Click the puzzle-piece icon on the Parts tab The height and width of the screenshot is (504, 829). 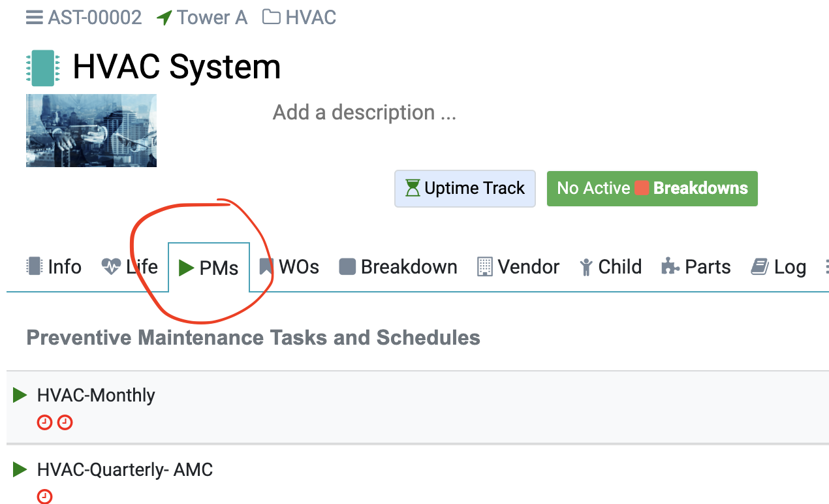pos(672,266)
